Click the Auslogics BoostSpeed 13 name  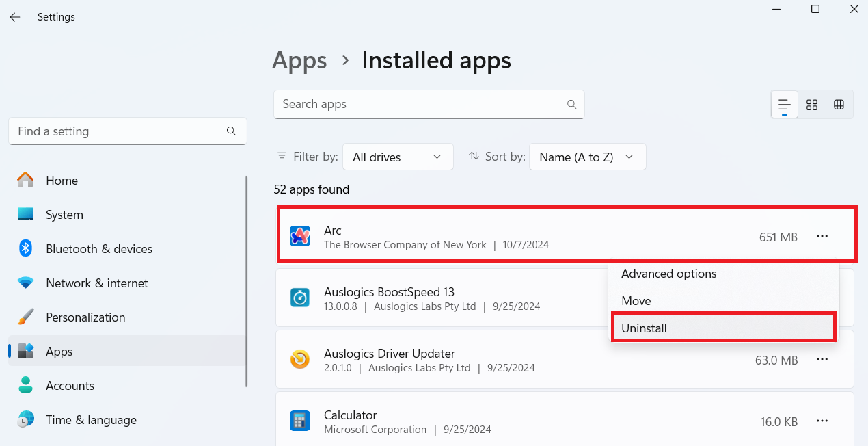(x=389, y=292)
